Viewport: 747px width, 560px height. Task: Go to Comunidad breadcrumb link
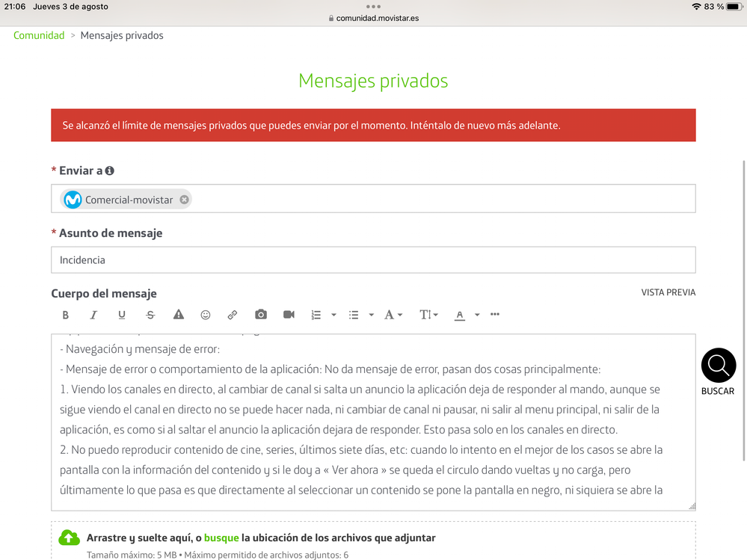[x=39, y=35]
